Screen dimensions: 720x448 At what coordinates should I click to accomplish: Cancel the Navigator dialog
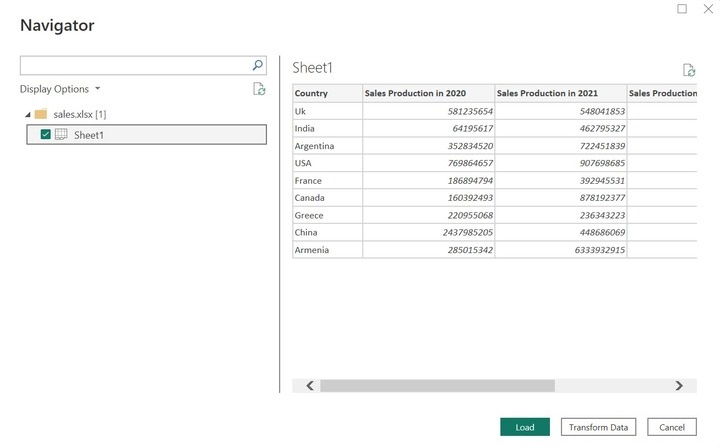(x=672, y=427)
